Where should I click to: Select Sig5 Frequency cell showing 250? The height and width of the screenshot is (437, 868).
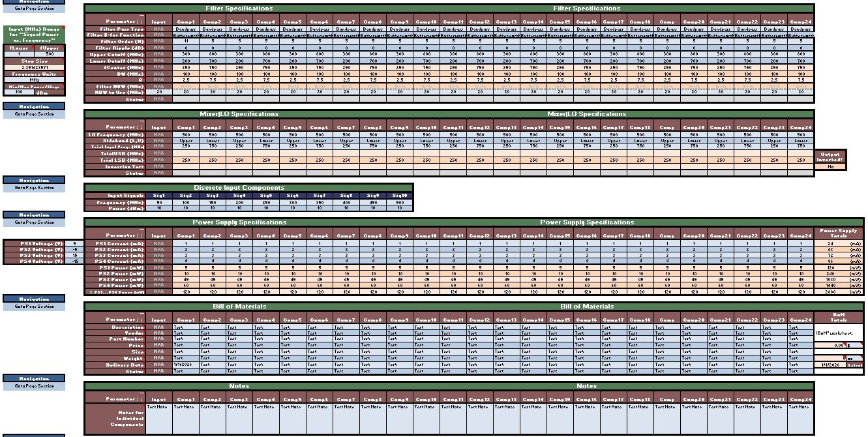point(266,202)
